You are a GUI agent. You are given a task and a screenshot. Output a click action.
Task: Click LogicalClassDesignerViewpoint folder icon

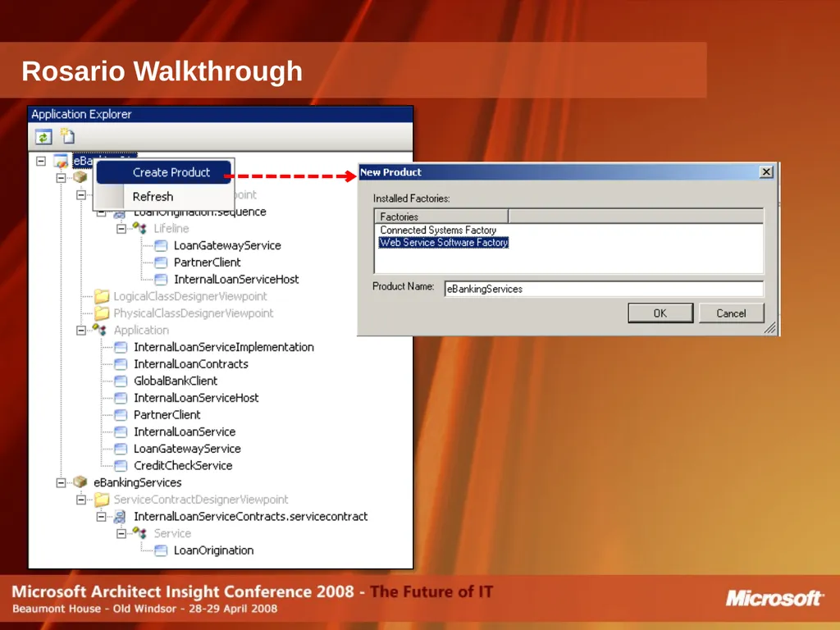(101, 296)
